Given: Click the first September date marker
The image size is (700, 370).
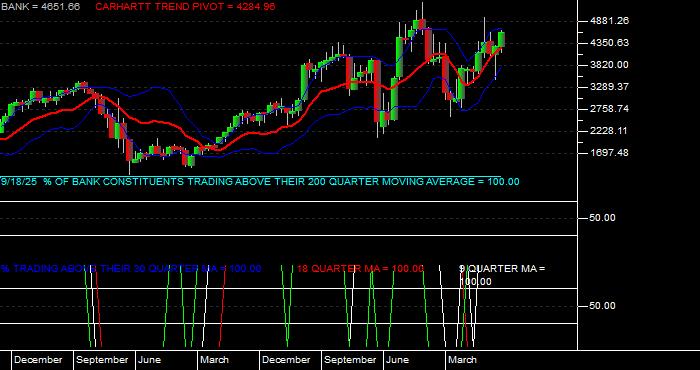Looking at the screenshot, I should click(102, 360).
